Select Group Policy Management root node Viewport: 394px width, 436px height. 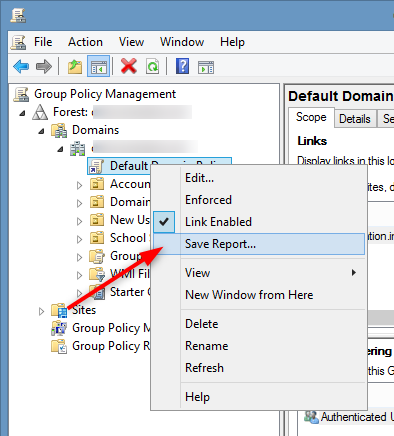click(105, 94)
